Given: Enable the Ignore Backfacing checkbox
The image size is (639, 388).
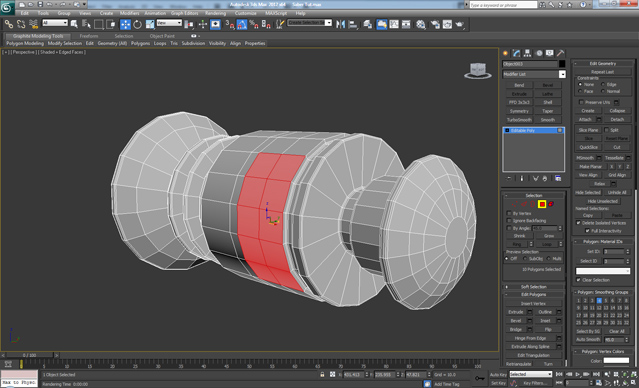Looking at the screenshot, I should pyautogui.click(x=509, y=220).
